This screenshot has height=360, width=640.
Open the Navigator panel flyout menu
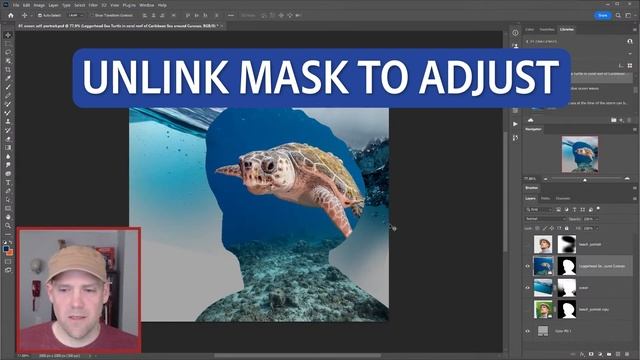point(635,129)
